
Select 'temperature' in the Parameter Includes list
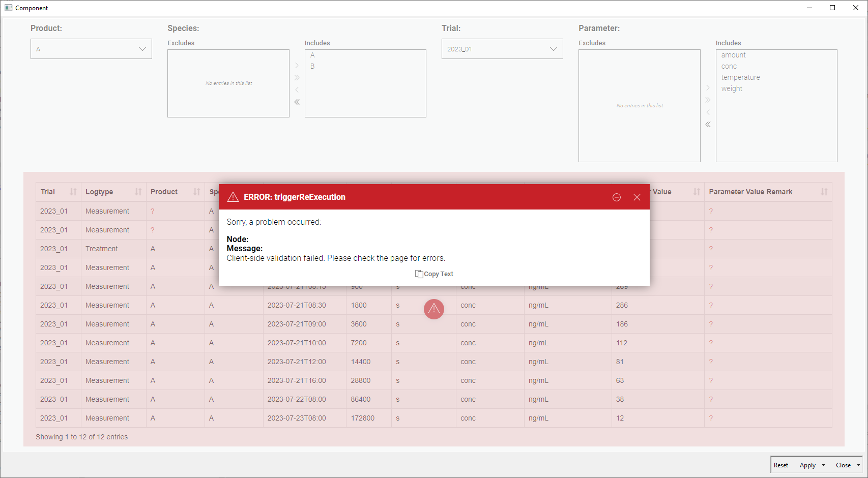click(x=740, y=77)
